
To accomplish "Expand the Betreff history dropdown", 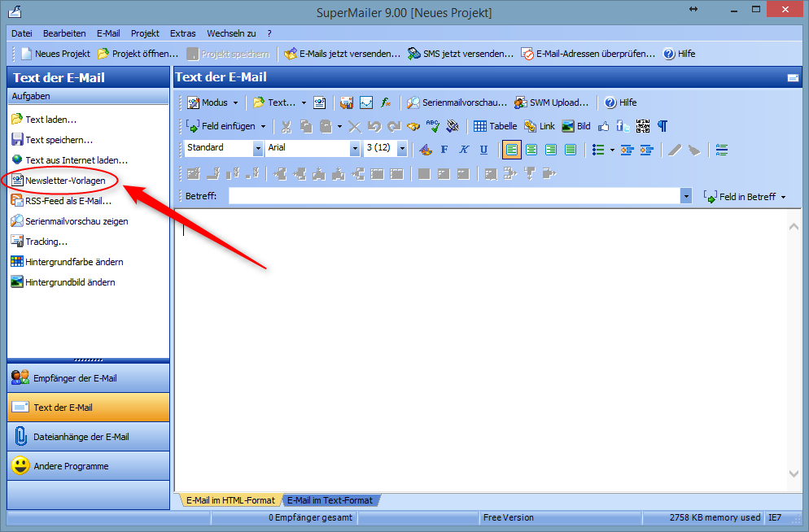I will click(x=685, y=196).
